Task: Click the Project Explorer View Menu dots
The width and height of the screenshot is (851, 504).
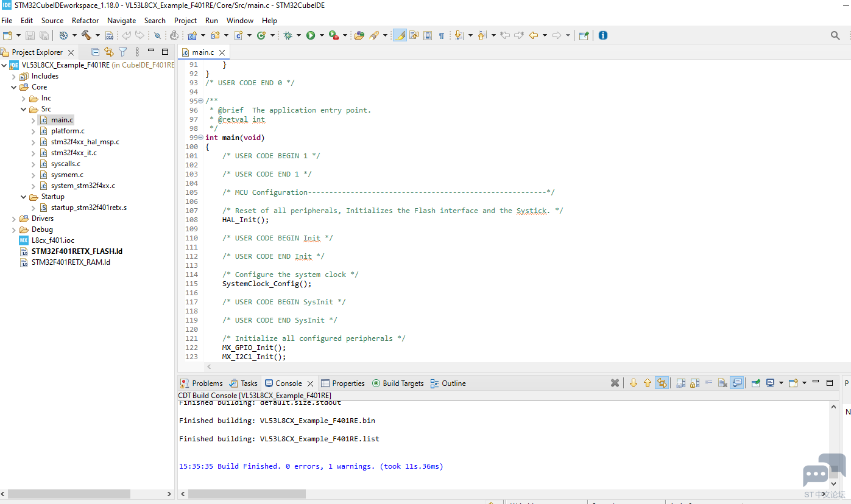Action: pos(137,52)
